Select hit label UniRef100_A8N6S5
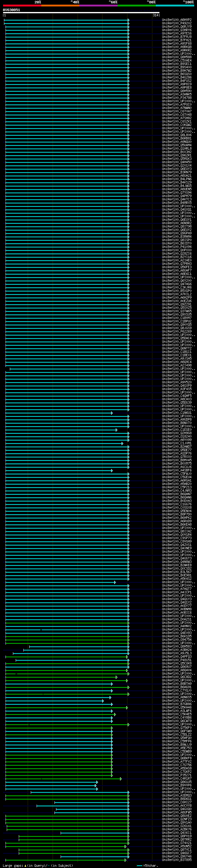The width and height of the screenshot is (197, 868). click(x=177, y=697)
